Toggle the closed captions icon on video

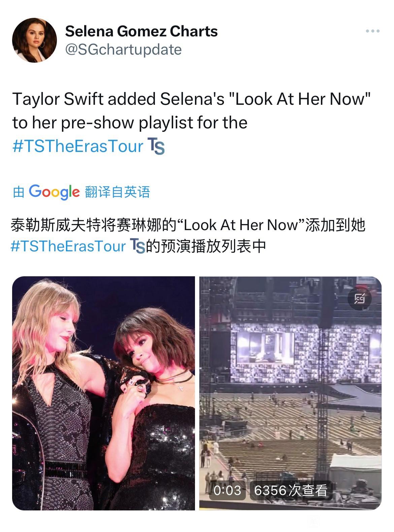(x=360, y=299)
